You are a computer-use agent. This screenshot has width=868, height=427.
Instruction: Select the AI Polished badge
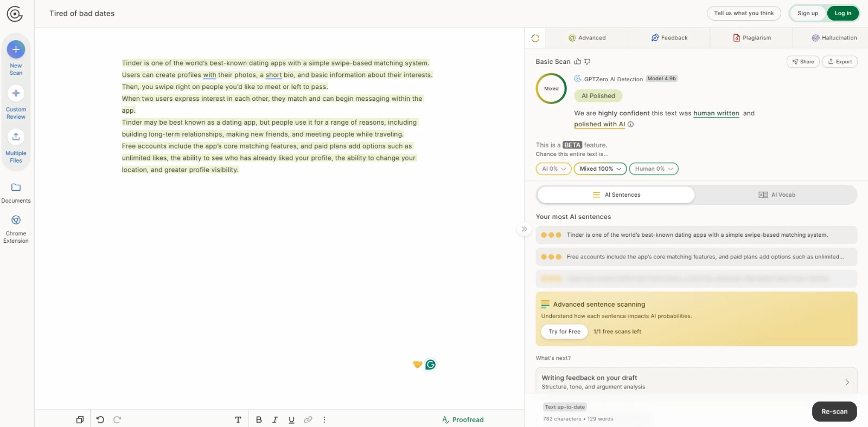tap(598, 96)
